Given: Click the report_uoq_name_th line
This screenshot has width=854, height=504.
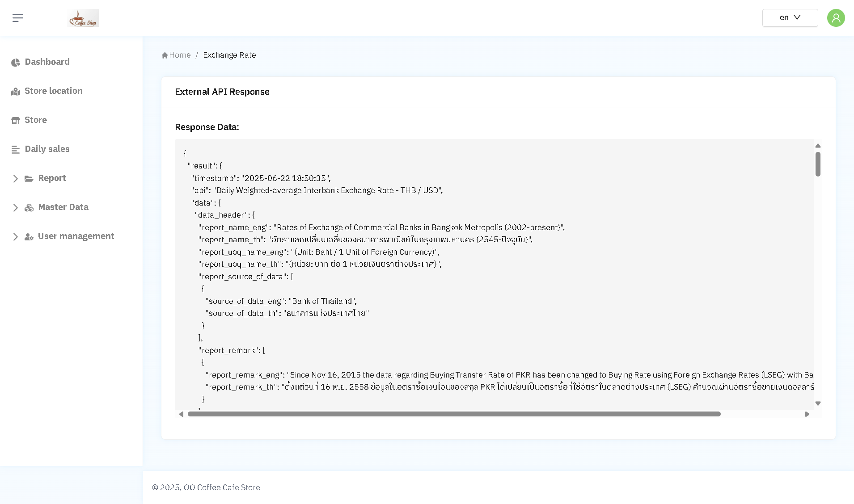Looking at the screenshot, I should (x=320, y=264).
